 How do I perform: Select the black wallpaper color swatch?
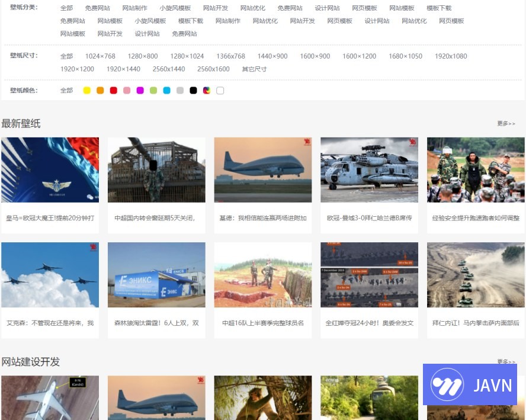pos(193,90)
